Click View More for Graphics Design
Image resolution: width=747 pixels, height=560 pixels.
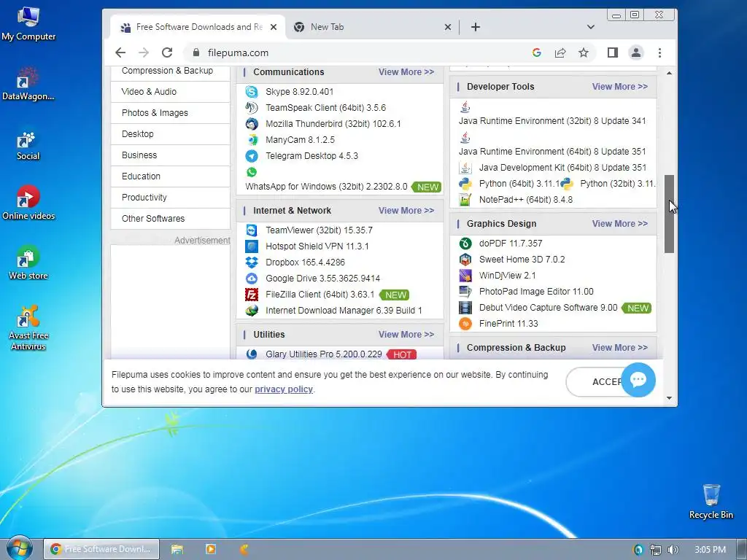620,224
